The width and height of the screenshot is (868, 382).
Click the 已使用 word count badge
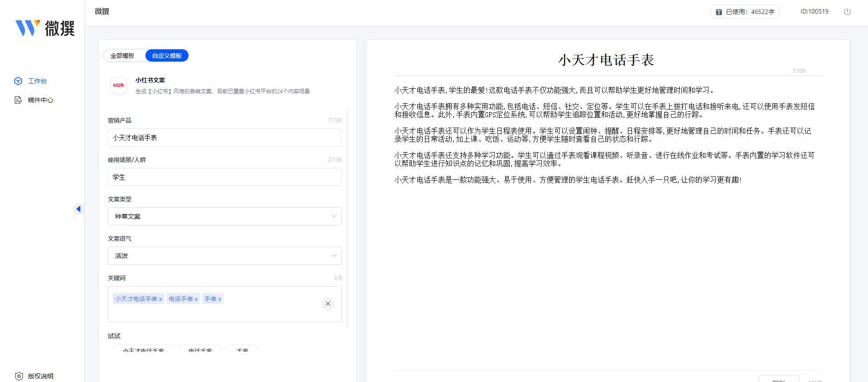coord(745,12)
